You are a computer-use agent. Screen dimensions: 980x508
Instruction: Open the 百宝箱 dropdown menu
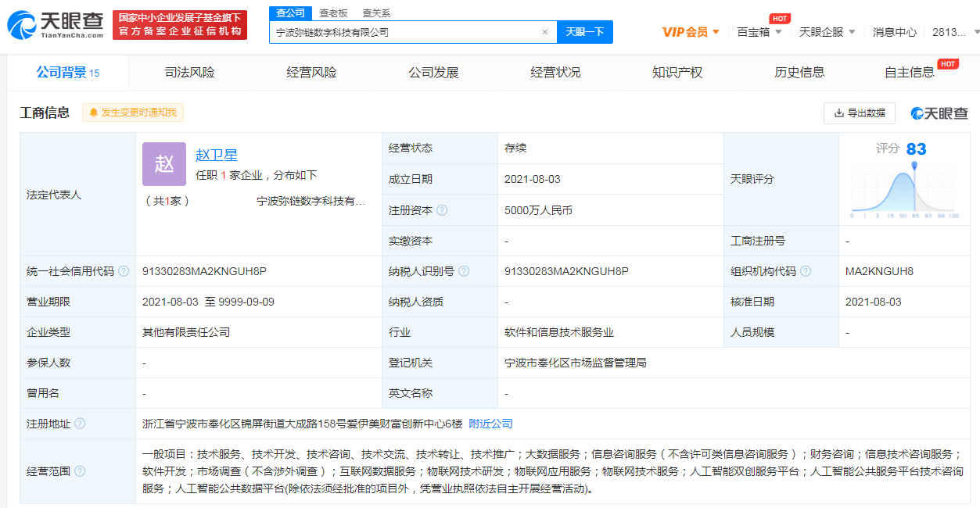click(759, 32)
